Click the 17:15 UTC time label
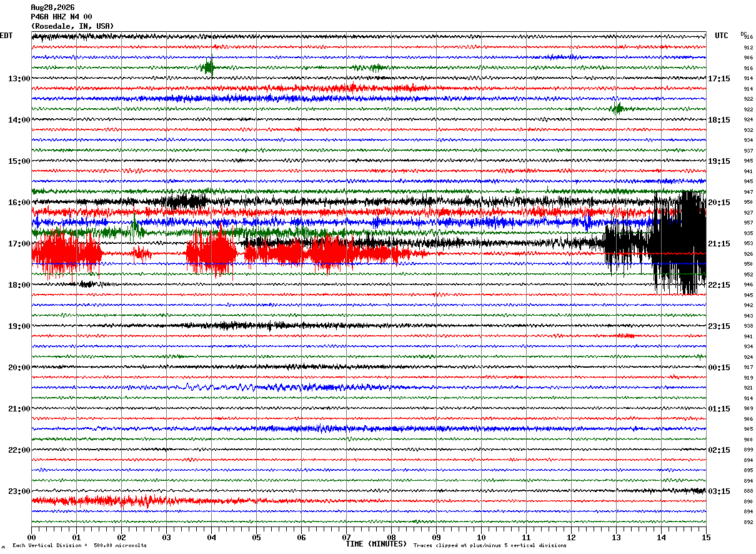 tap(719, 79)
